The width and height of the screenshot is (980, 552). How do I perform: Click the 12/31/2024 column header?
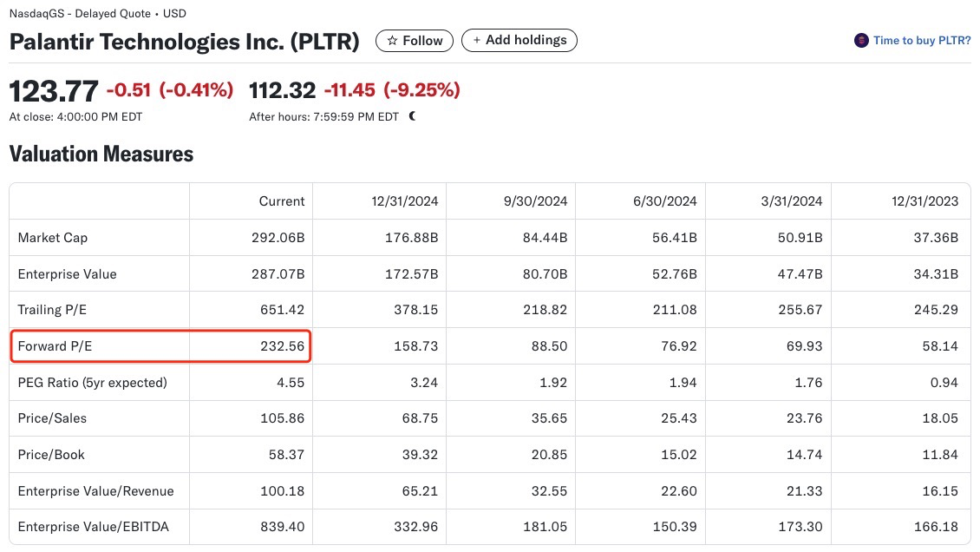tap(405, 201)
